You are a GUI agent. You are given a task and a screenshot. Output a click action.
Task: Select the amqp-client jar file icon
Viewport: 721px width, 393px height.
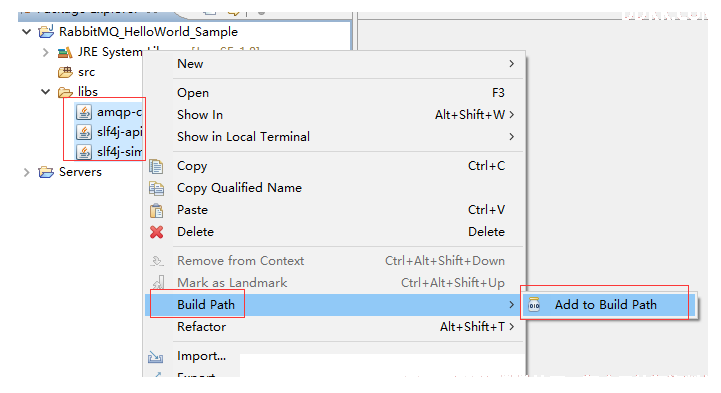point(84,112)
